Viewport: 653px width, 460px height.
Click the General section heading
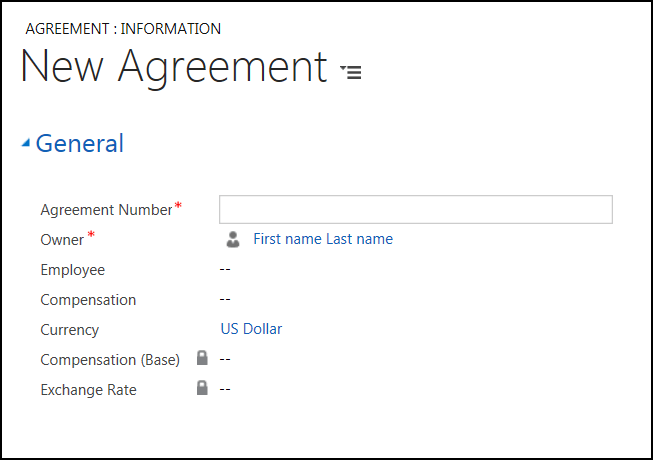click(x=80, y=144)
